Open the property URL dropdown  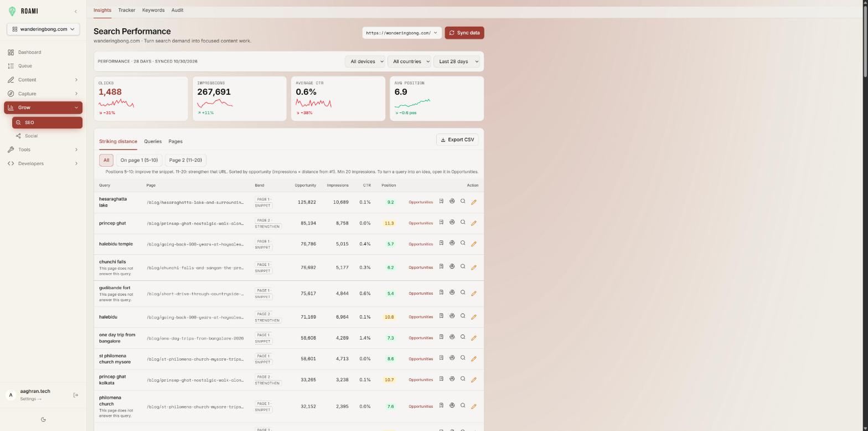click(x=402, y=33)
